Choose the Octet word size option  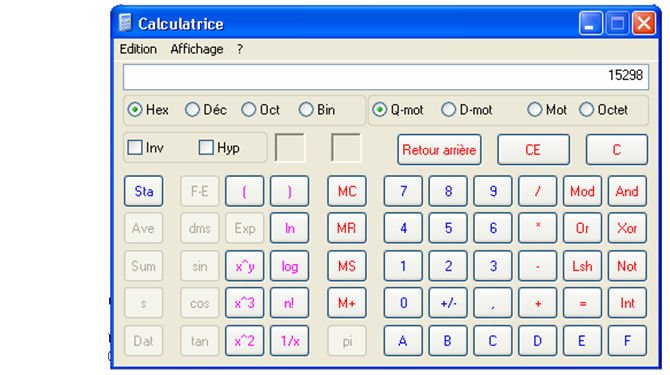point(586,110)
